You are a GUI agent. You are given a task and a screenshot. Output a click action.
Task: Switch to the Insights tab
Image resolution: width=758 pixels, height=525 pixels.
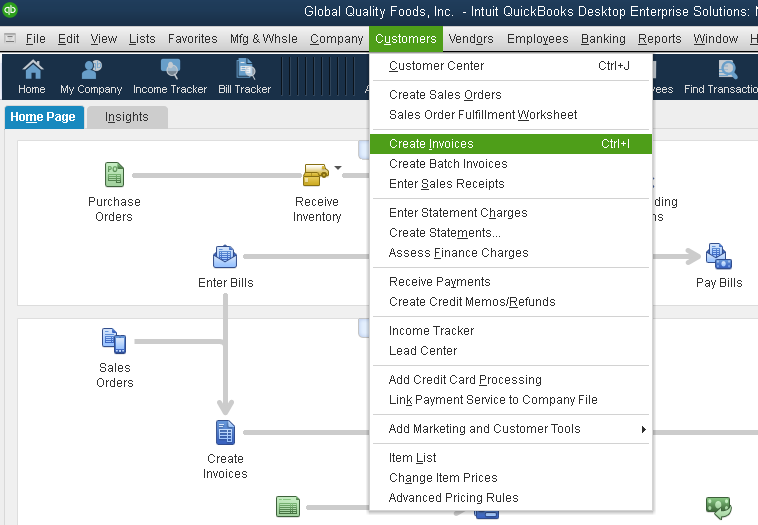pyautogui.click(x=128, y=117)
